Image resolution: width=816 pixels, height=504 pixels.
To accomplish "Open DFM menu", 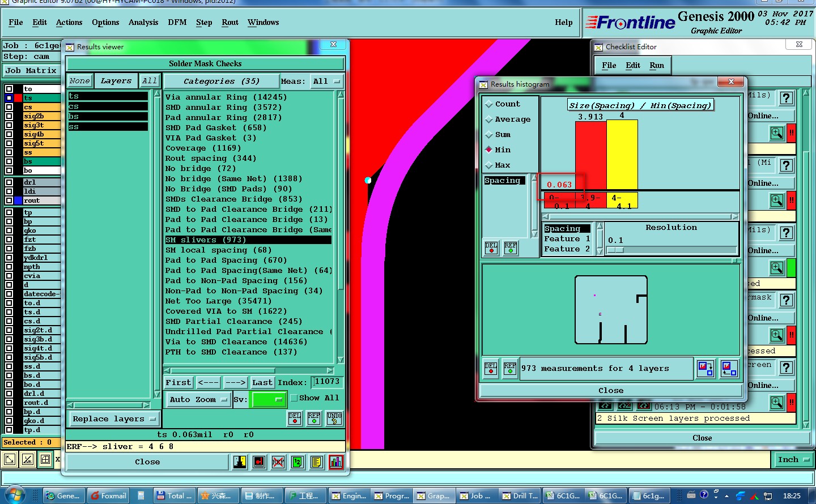I will tap(177, 23).
